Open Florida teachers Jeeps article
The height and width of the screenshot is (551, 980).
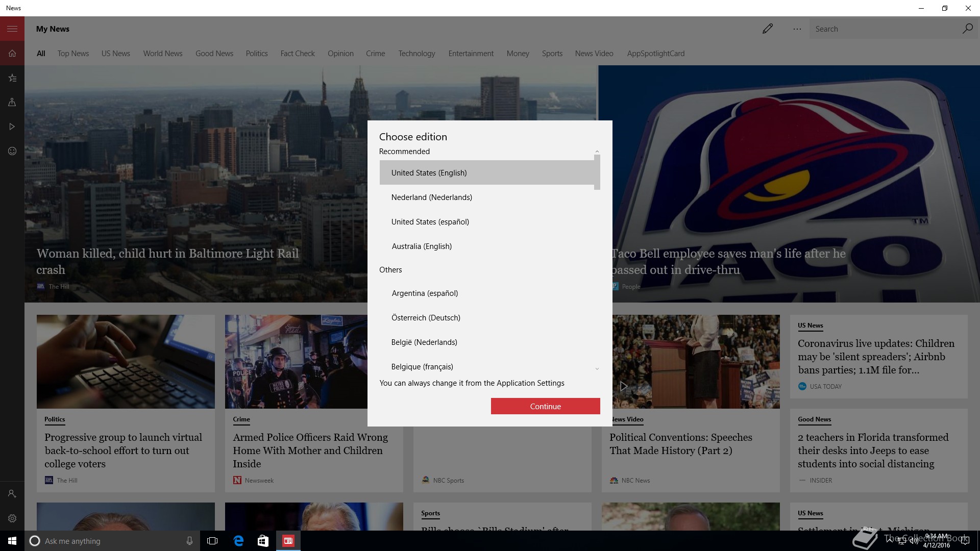coord(873,450)
